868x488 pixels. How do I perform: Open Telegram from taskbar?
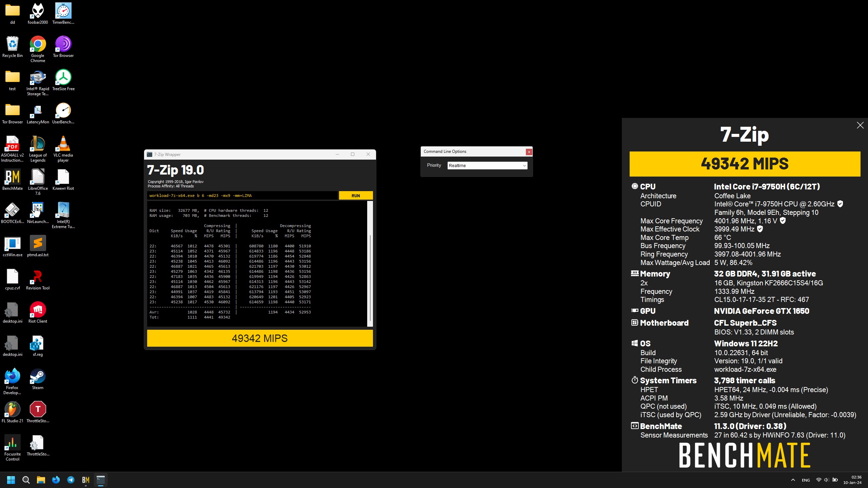(71, 480)
